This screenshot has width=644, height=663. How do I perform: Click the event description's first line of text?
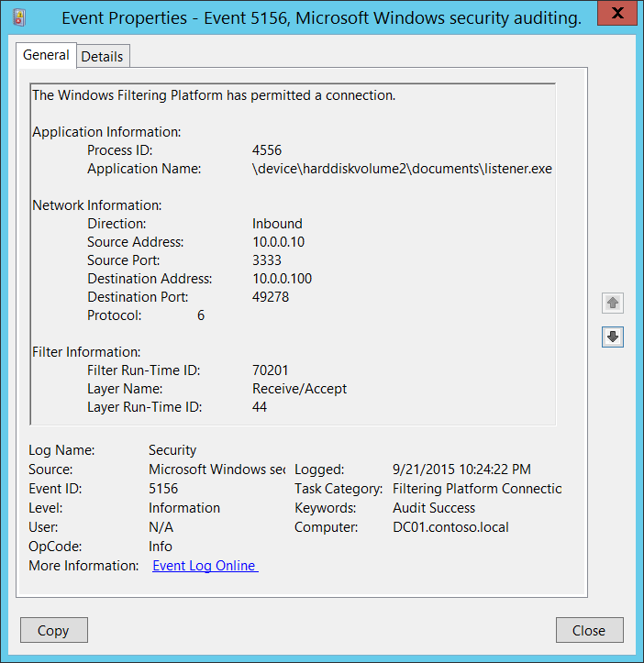(x=214, y=95)
